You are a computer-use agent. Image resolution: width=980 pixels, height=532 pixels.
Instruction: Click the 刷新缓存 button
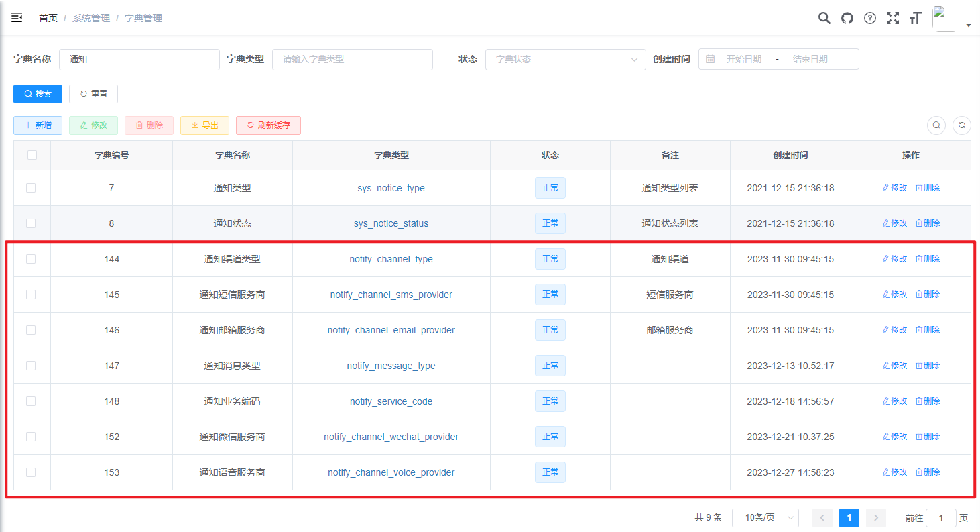[x=268, y=125]
